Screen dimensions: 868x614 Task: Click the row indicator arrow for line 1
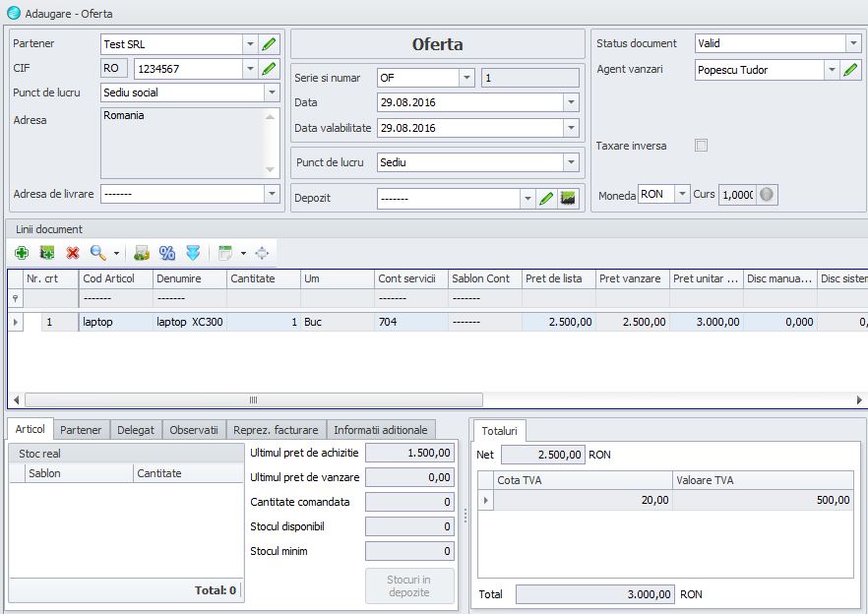pyautogui.click(x=16, y=322)
